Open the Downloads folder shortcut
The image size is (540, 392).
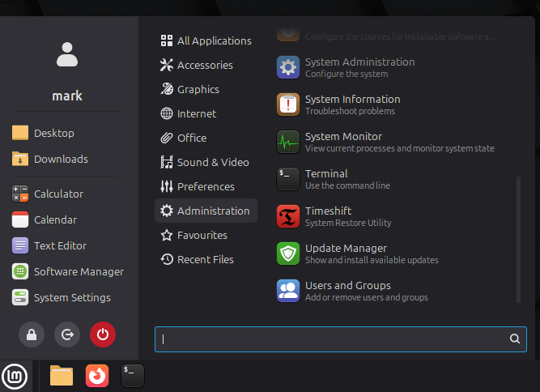50,159
